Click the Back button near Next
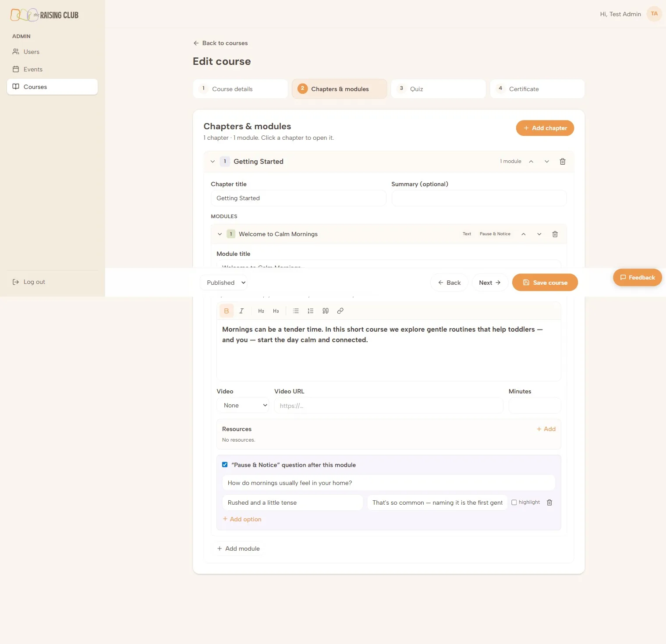 (450, 283)
